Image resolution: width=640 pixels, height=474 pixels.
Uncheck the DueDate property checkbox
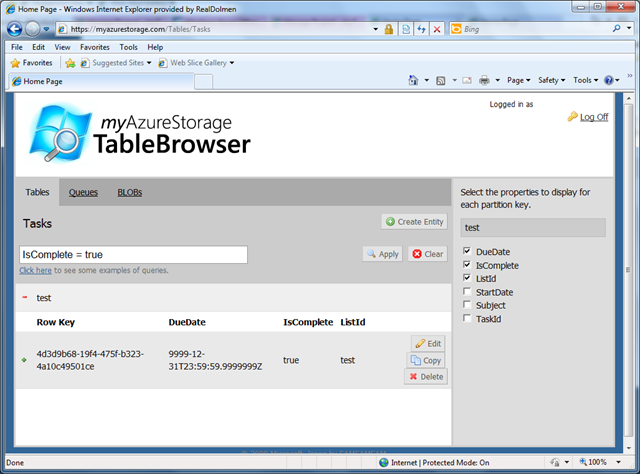(467, 251)
